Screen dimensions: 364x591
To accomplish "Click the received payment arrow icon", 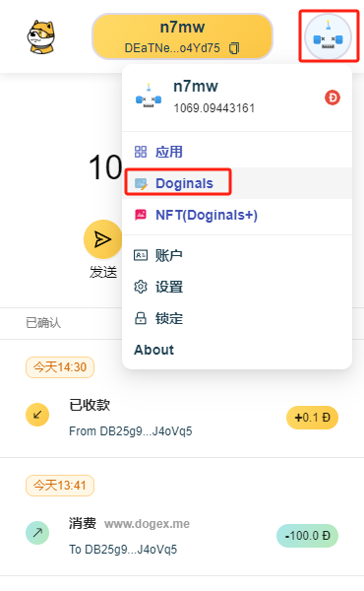I will coord(37,415).
